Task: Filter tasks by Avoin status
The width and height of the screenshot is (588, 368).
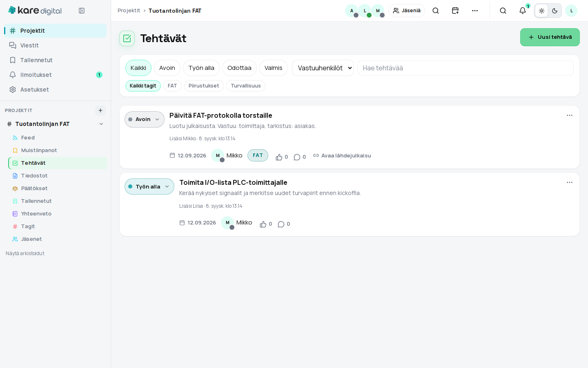Action: click(x=167, y=68)
